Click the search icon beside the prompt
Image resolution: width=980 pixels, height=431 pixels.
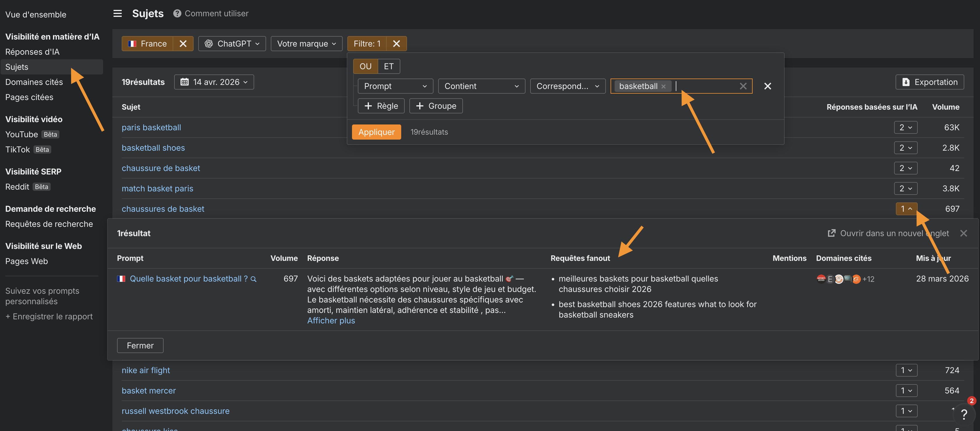pyautogui.click(x=254, y=279)
